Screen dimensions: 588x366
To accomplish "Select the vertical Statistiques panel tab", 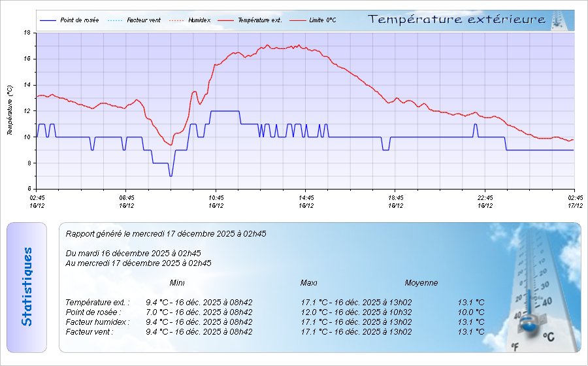I will coord(27,287).
